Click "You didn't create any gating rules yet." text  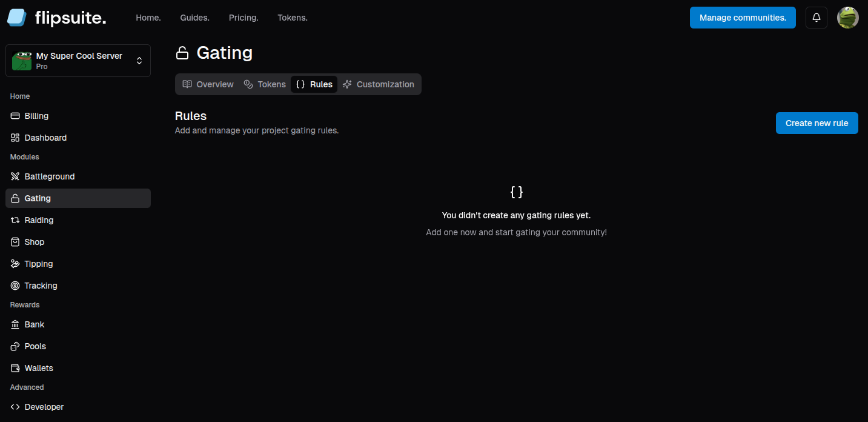click(517, 215)
